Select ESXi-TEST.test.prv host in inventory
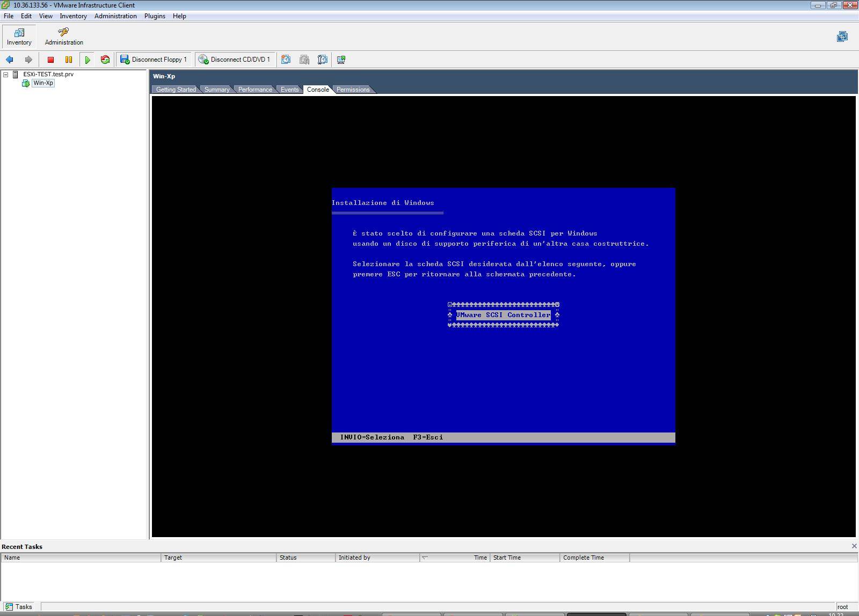The height and width of the screenshot is (616, 859). pos(48,75)
